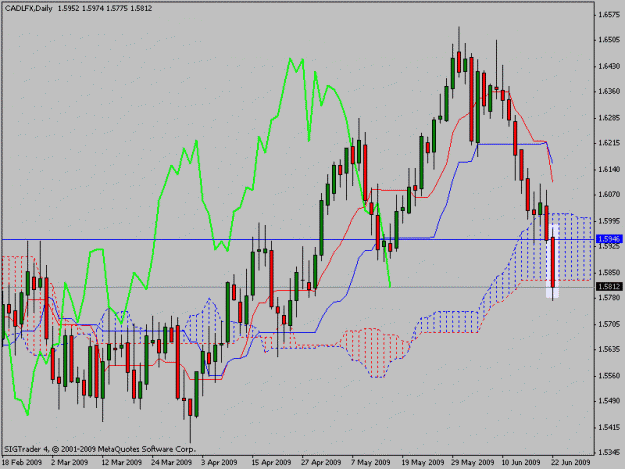Click the 22 Jun 2009 date label
This screenshot has width=625, height=469.
click(570, 462)
